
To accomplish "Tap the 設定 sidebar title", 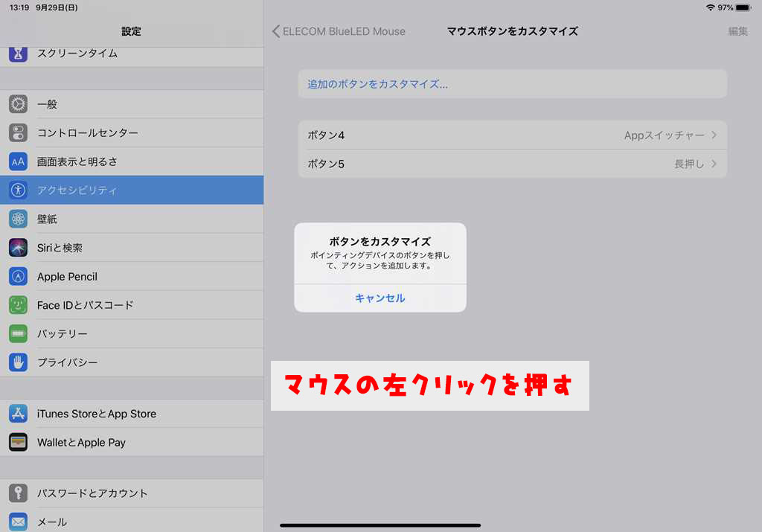I will [x=131, y=31].
